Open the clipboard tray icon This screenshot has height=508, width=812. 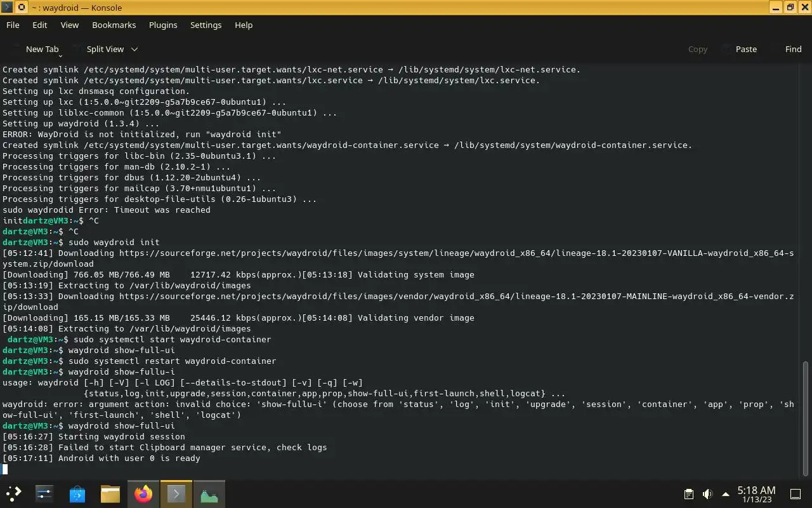tap(688, 494)
